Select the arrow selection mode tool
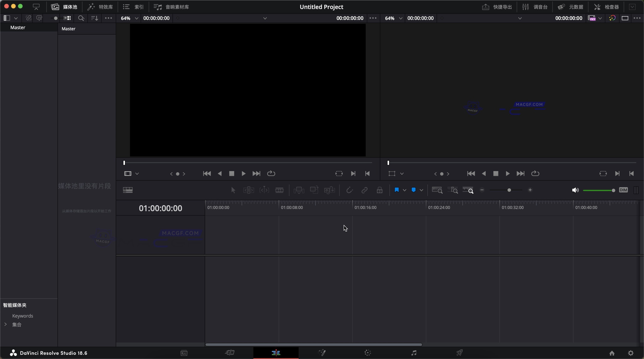 233,190
